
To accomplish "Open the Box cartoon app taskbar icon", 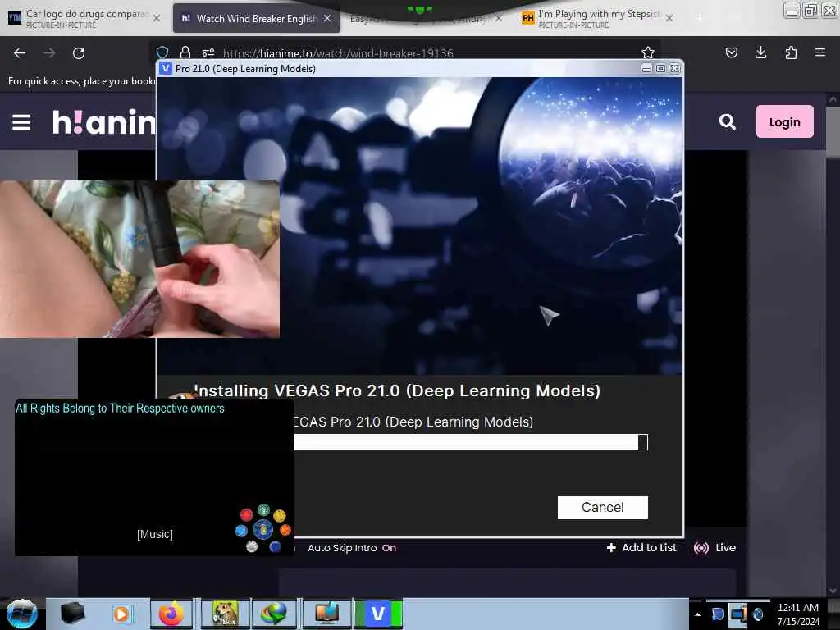I will point(225,614).
